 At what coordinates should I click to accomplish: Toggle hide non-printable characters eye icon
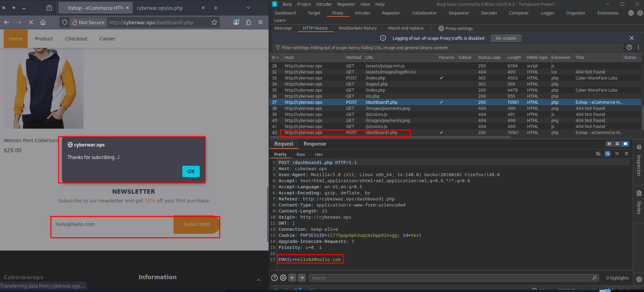[x=598, y=154]
